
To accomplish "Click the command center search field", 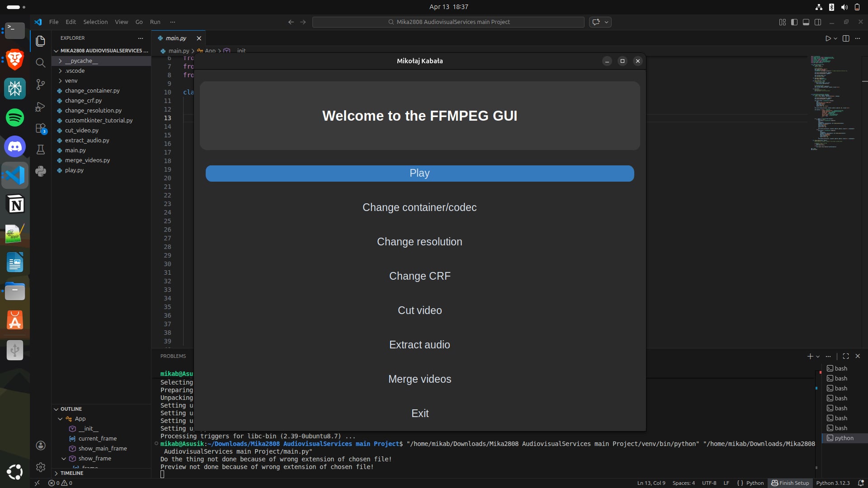I will click(448, 22).
